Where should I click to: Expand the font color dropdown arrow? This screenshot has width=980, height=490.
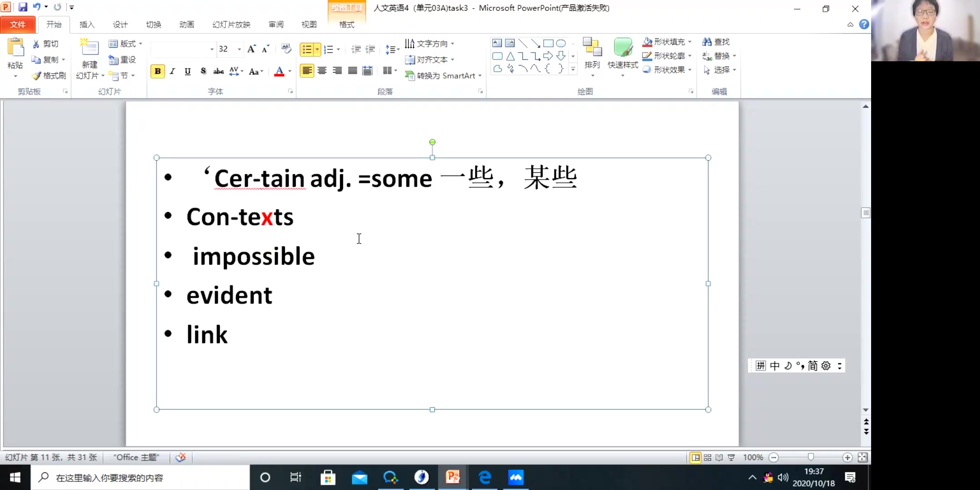click(x=289, y=71)
